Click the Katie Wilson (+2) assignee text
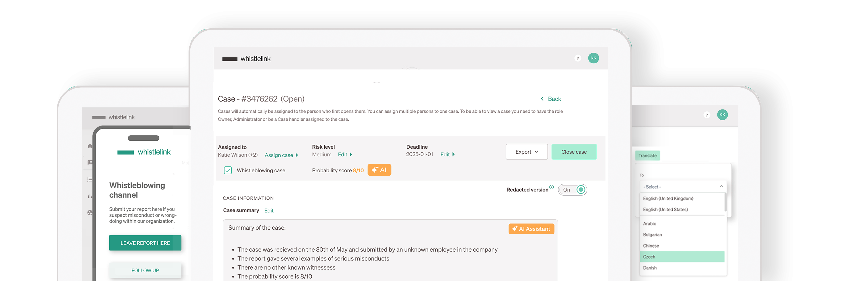Image resolution: width=868 pixels, height=281 pixels. [x=237, y=155]
